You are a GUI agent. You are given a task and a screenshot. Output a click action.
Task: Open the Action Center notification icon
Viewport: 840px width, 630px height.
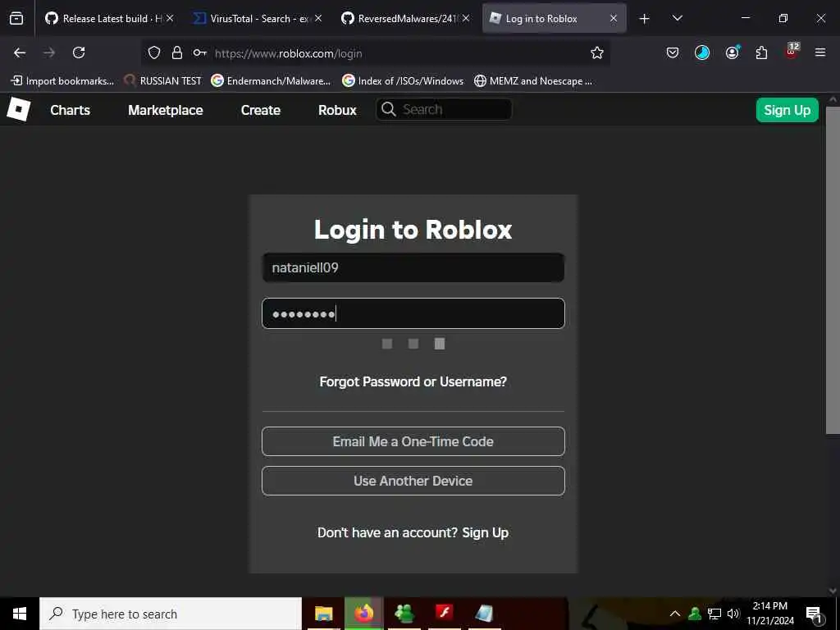pos(814,614)
